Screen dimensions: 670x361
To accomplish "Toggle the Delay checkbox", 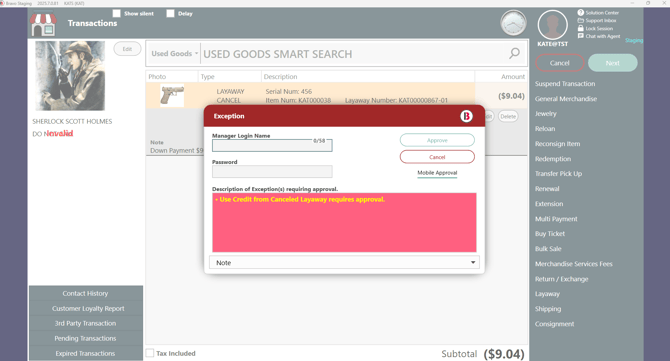I will 170,14.
